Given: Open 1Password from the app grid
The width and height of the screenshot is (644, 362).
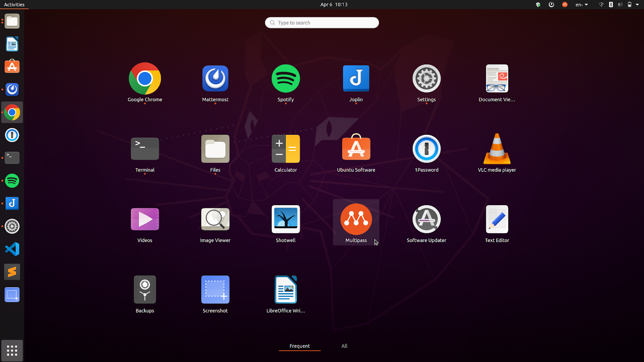Looking at the screenshot, I should 426,149.
